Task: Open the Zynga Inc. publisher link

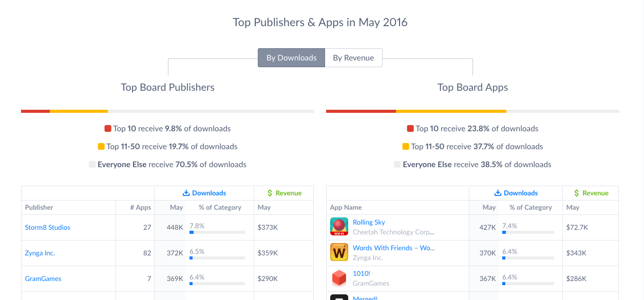Action: (x=40, y=253)
